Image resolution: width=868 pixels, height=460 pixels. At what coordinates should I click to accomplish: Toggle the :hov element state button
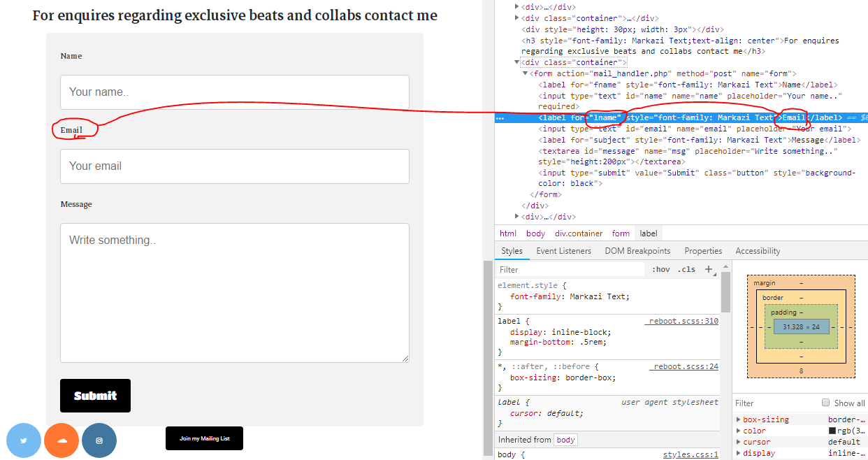(660, 269)
